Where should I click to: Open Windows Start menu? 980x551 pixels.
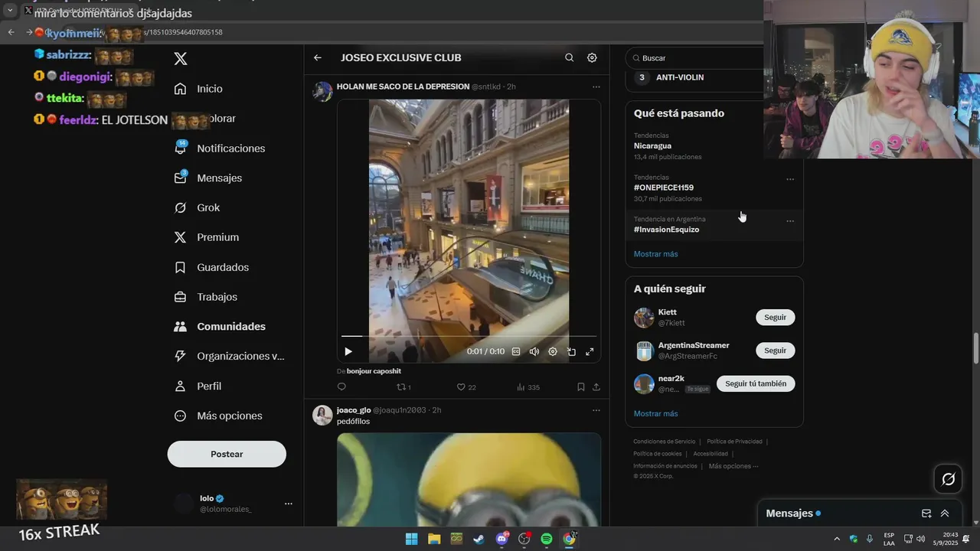411,539
